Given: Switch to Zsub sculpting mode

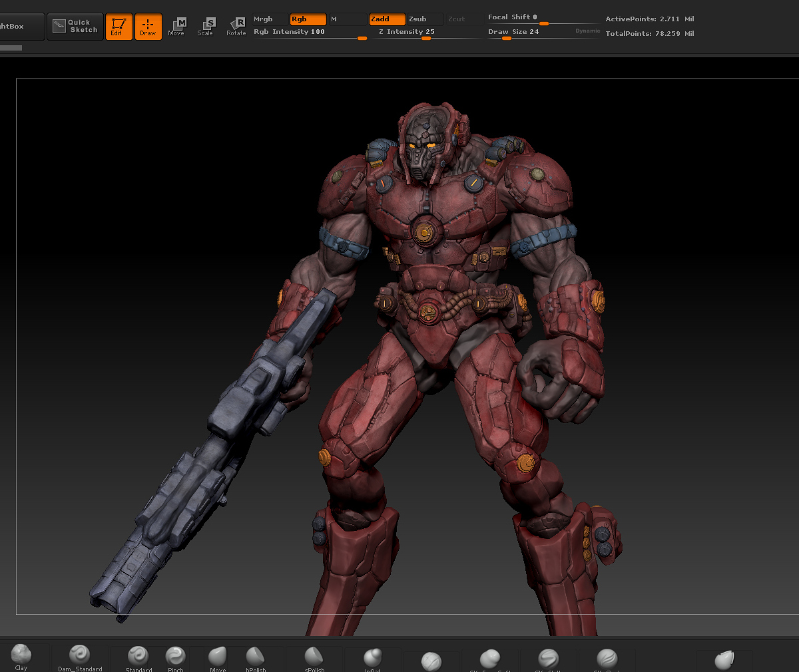Looking at the screenshot, I should [x=425, y=19].
